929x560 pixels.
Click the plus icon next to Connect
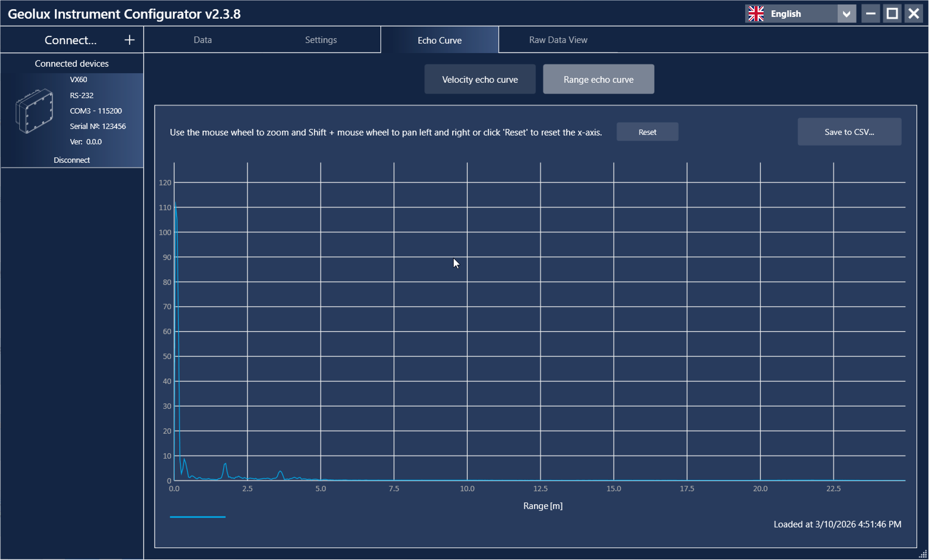point(129,40)
